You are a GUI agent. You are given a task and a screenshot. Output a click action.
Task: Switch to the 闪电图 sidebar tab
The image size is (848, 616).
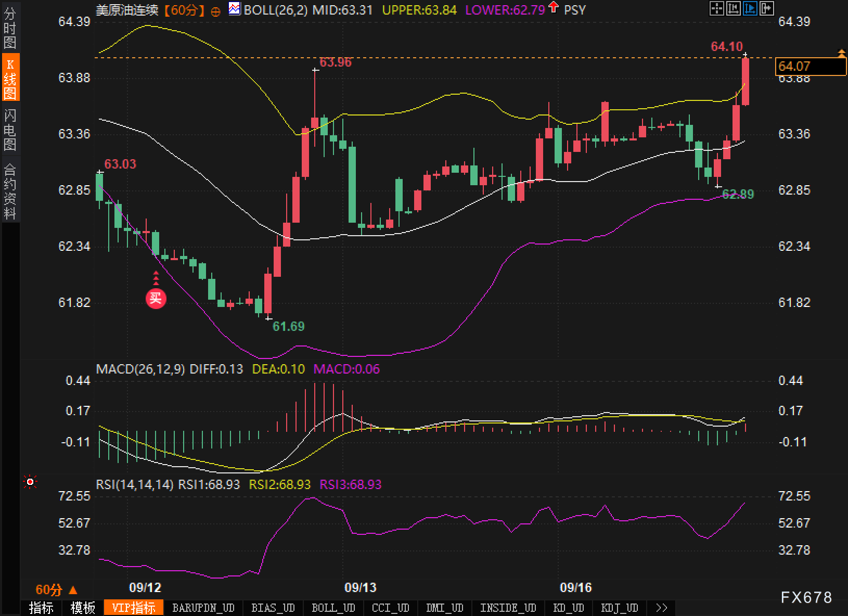[x=10, y=129]
